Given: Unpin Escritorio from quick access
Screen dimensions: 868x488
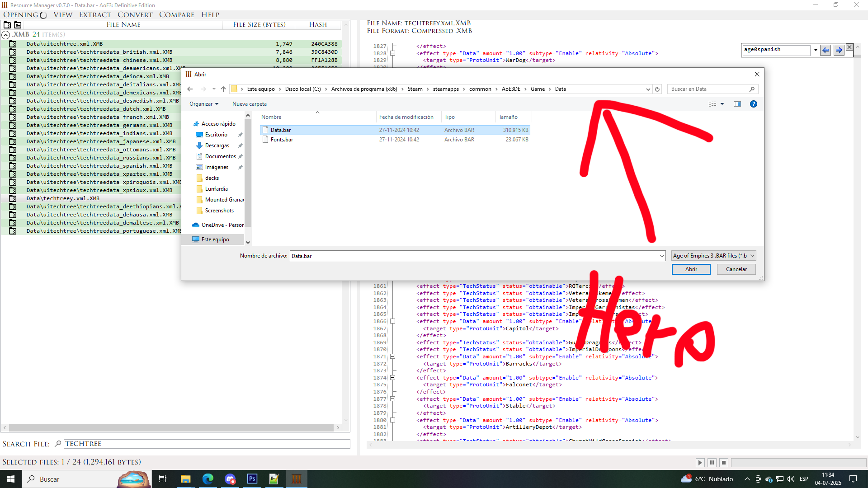Looking at the screenshot, I should pyautogui.click(x=240, y=134).
